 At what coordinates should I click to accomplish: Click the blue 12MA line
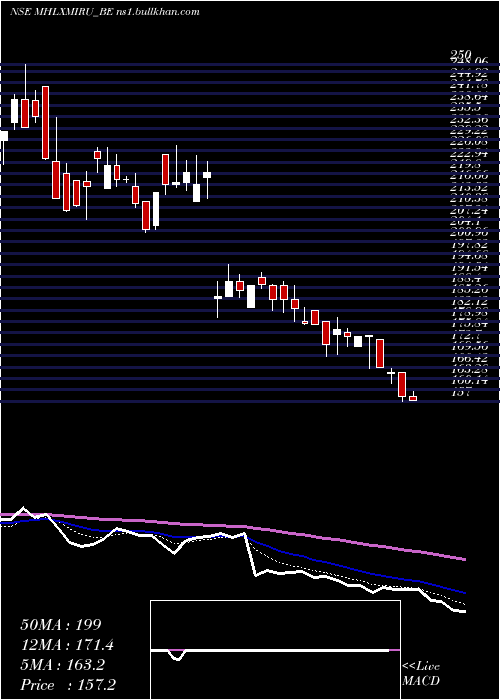(x=312, y=558)
